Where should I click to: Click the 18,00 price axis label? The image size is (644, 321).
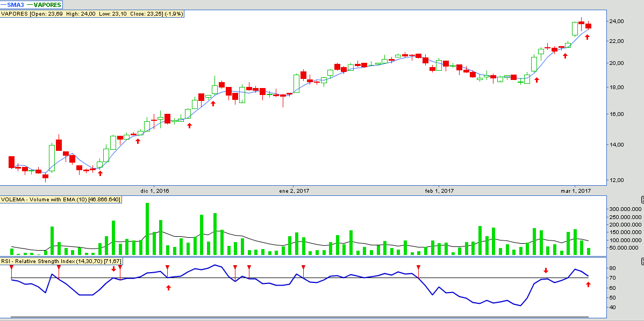pos(617,87)
